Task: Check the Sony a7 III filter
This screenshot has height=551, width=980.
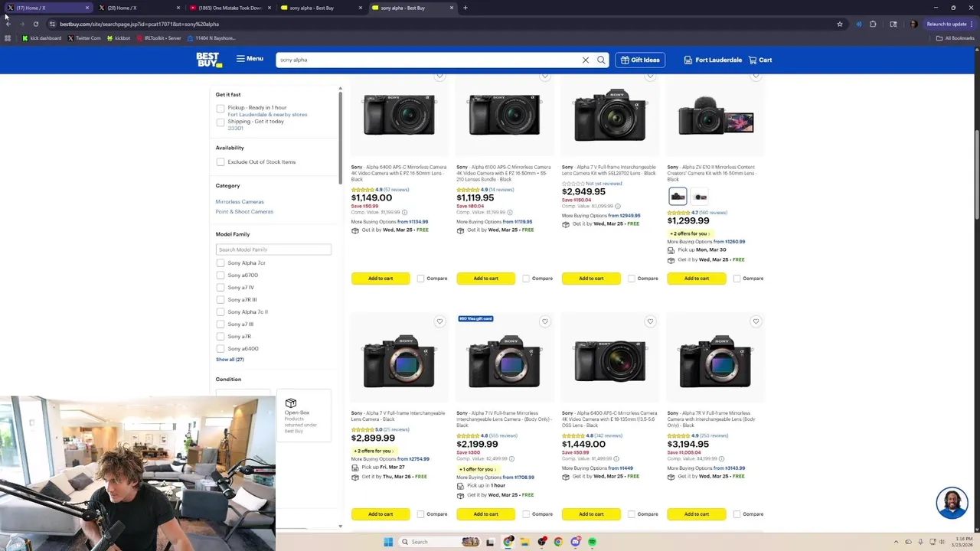Action: [x=220, y=324]
